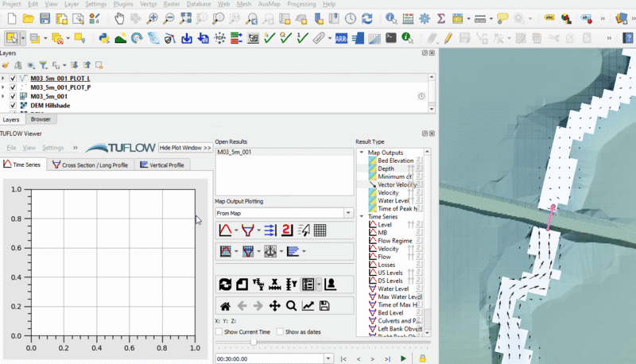636x364 pixels.
Task: Click the Save Project icon
Action: pos(45,18)
